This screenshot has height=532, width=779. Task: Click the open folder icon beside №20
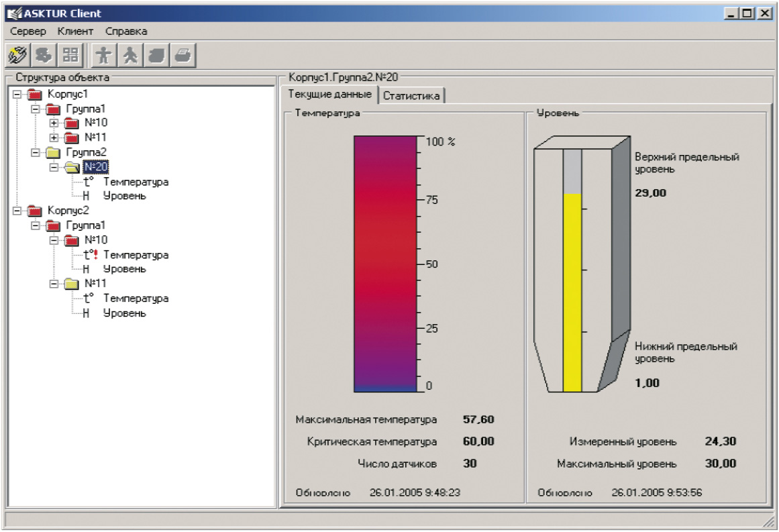tap(72, 168)
